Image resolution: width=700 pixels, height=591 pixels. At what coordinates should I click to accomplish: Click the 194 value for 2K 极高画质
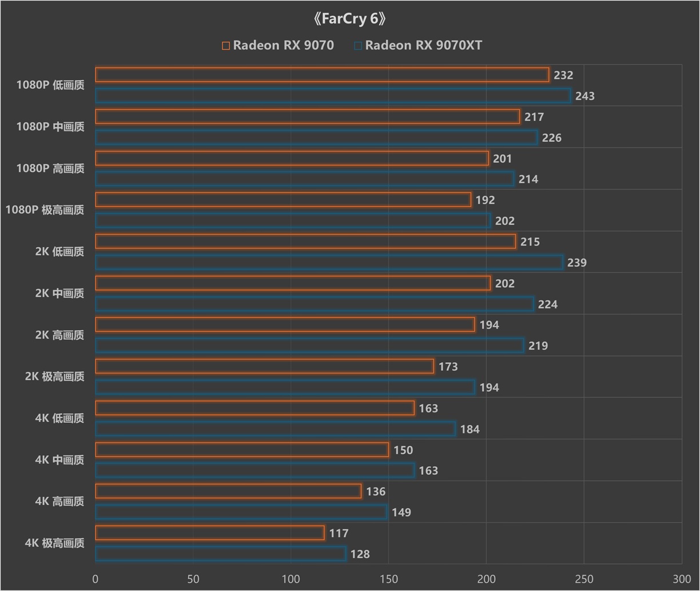489,388
